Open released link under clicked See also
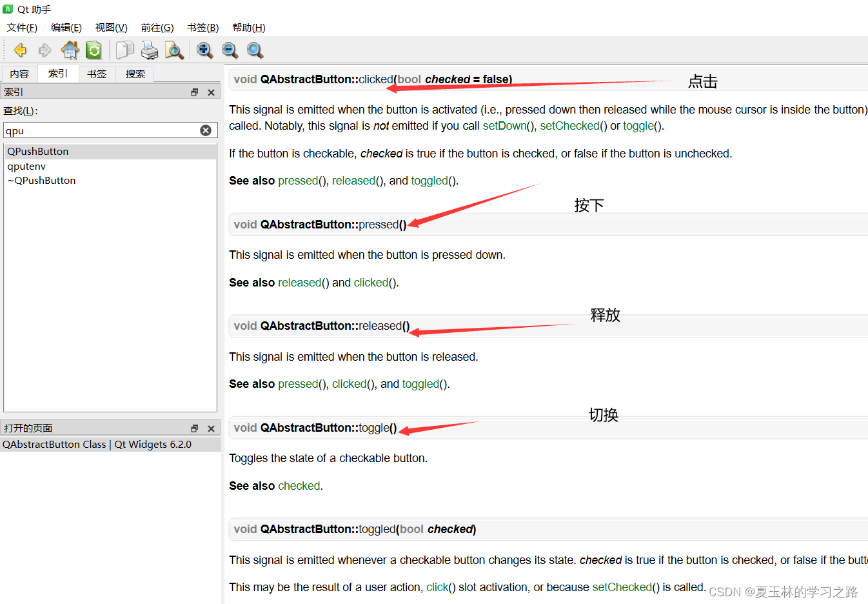Screen dimensions: 868x604 click(x=353, y=181)
